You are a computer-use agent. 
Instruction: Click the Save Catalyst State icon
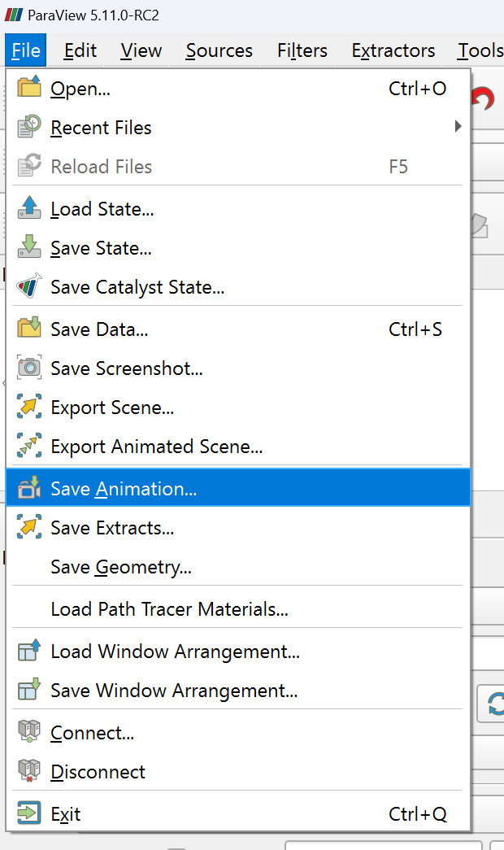pos(29,287)
